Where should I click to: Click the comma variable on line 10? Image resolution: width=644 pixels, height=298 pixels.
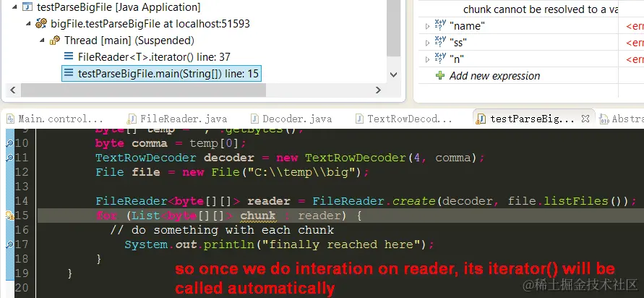pos(150,143)
